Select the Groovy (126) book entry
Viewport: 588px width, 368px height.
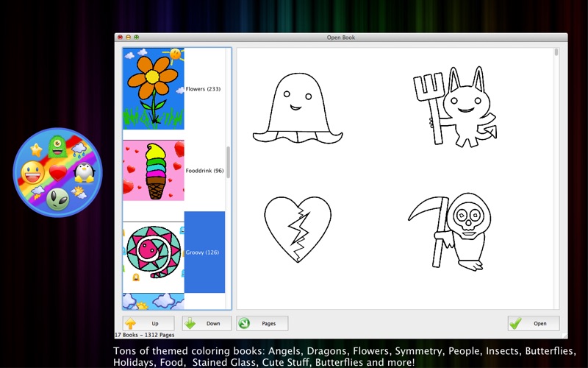(x=204, y=252)
